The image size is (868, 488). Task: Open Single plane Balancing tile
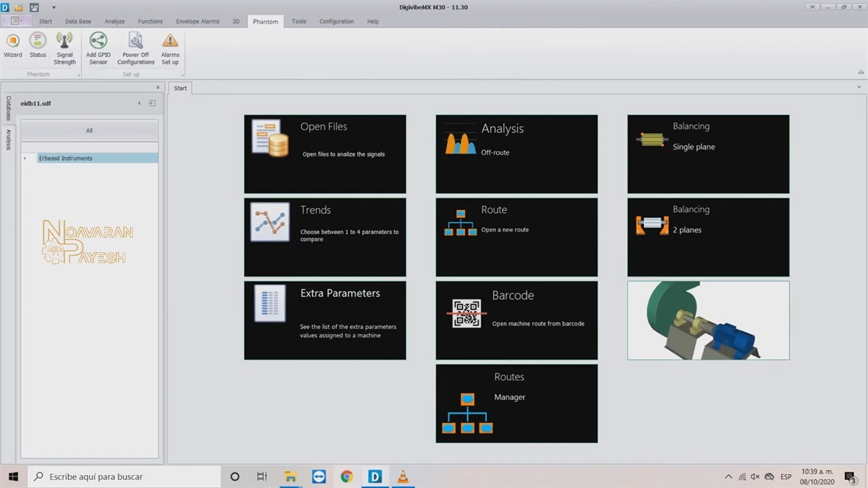(x=708, y=154)
